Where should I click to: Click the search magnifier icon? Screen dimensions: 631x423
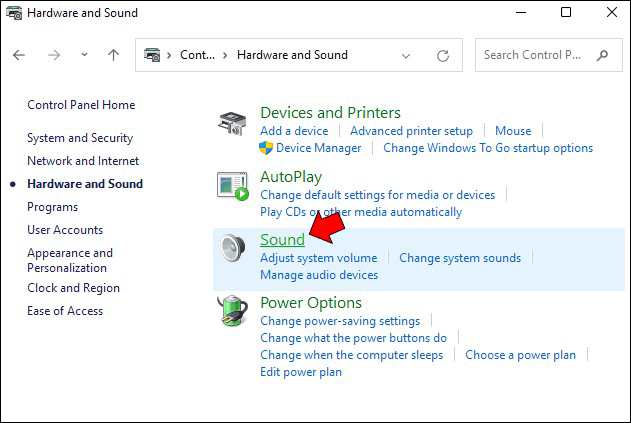pos(603,56)
